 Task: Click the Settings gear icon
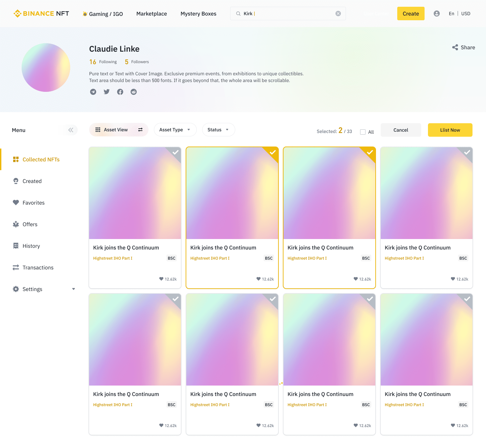tap(16, 289)
